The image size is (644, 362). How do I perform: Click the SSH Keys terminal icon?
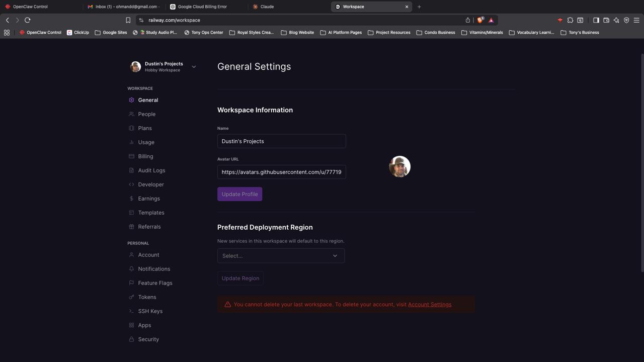(131, 311)
